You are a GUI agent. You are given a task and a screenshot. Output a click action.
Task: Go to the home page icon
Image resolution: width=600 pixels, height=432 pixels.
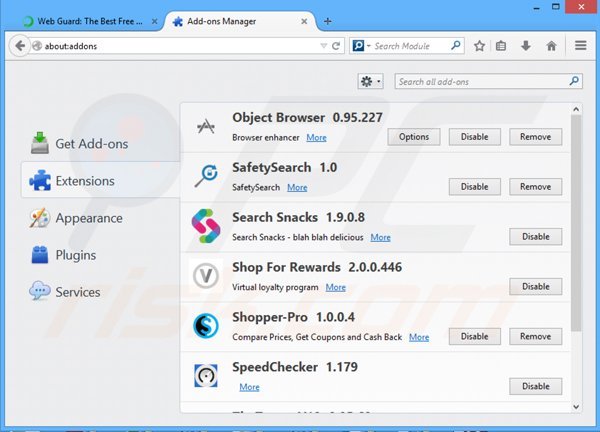point(551,46)
